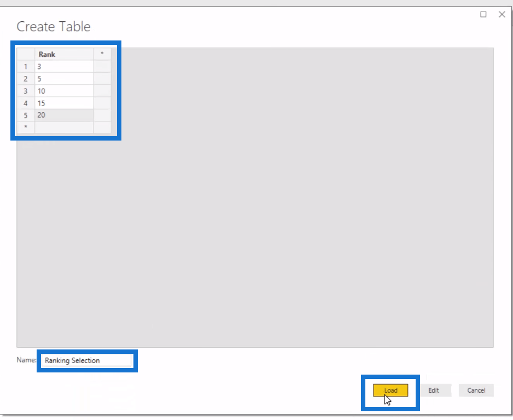This screenshot has width=513, height=420.
Task: Select the Rank column header
Action: (x=64, y=54)
